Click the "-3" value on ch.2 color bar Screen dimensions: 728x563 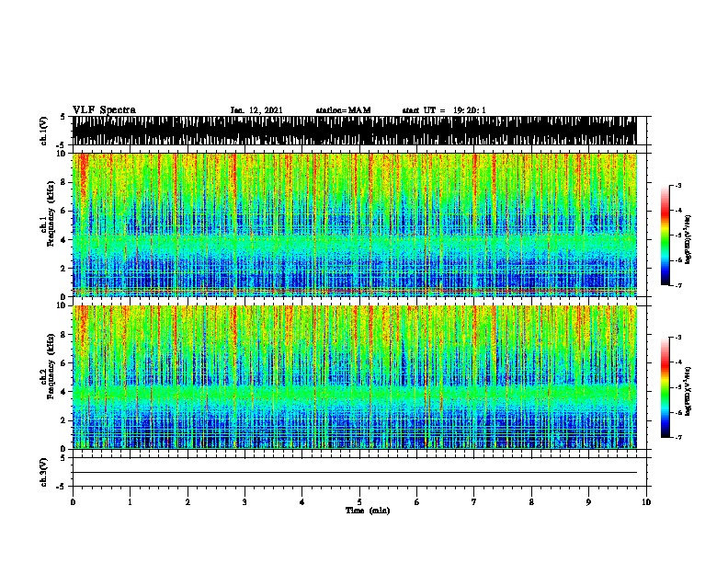click(x=677, y=338)
